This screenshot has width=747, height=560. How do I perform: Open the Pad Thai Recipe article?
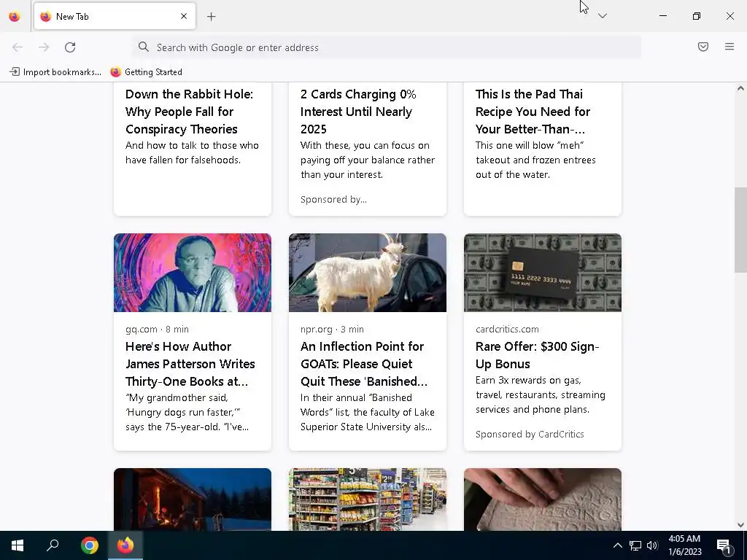pyautogui.click(x=533, y=112)
